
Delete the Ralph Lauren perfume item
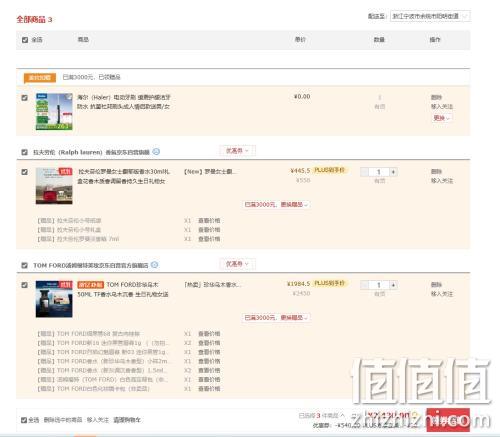pyautogui.click(x=436, y=171)
